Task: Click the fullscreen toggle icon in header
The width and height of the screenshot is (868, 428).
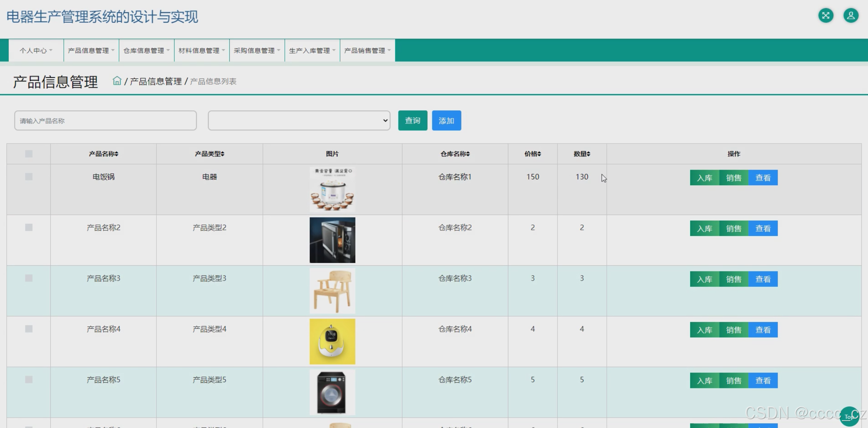Action: pos(825,16)
